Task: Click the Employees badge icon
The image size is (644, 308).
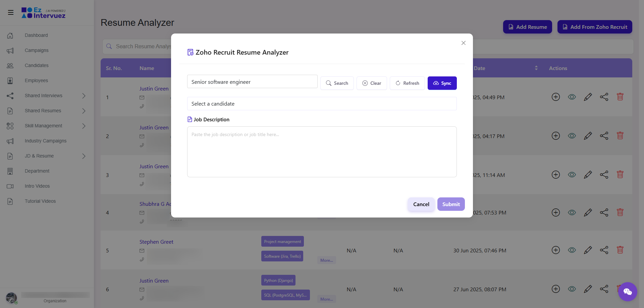Action: pyautogui.click(x=10, y=81)
